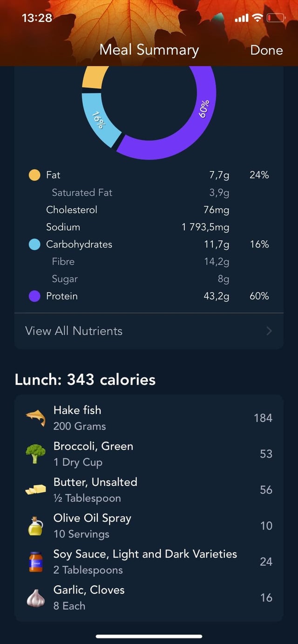Tap the soy sauce jar icon
Image resolution: width=298 pixels, height=644 pixels.
[35, 562]
